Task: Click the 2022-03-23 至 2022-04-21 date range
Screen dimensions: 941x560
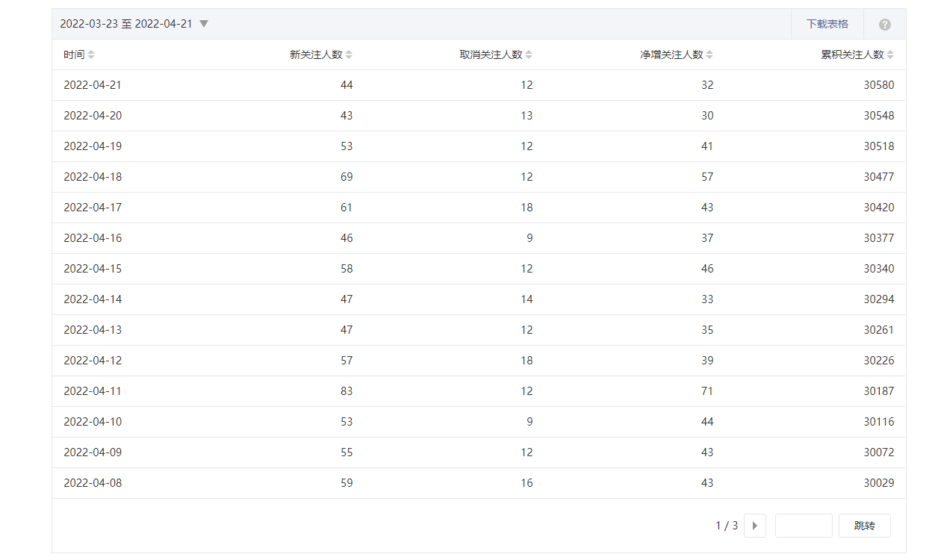Action: (126, 24)
